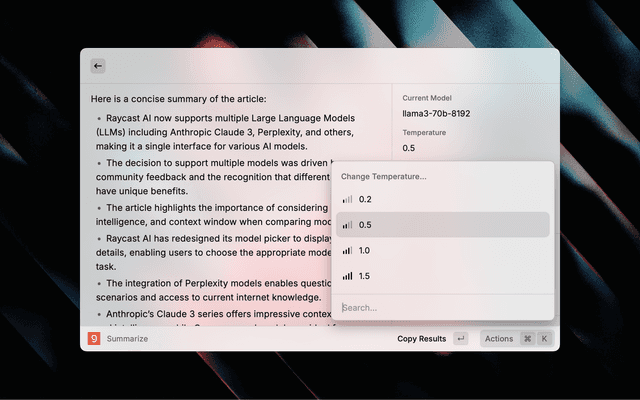Select the 0.2 temperature label
640x400 pixels.
coord(365,200)
